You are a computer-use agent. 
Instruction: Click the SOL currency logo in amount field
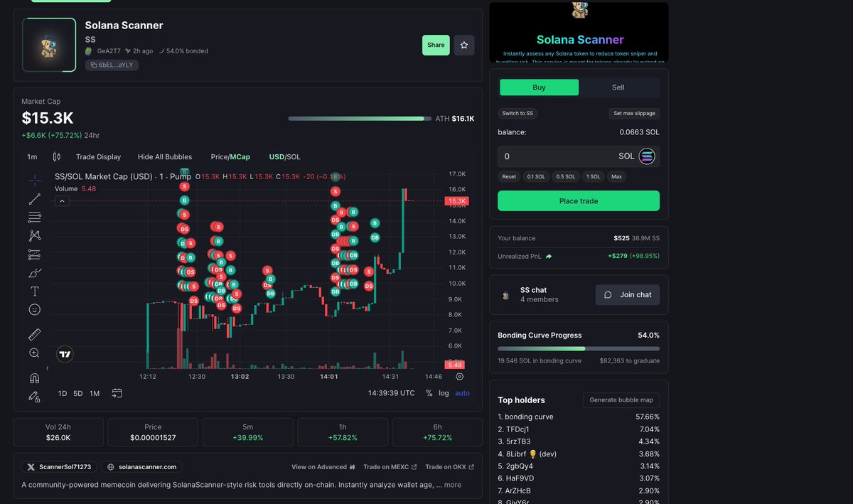tap(647, 156)
